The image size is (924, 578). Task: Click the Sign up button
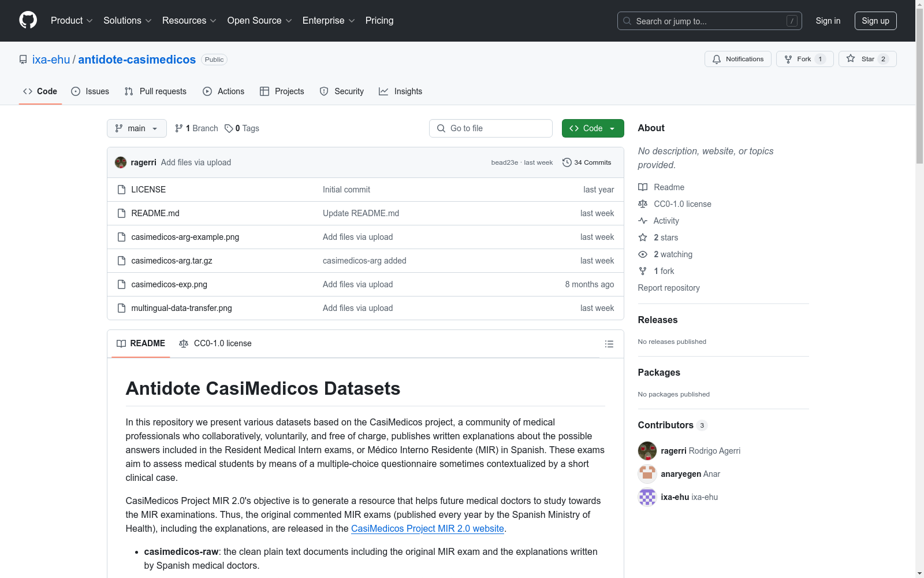point(875,21)
